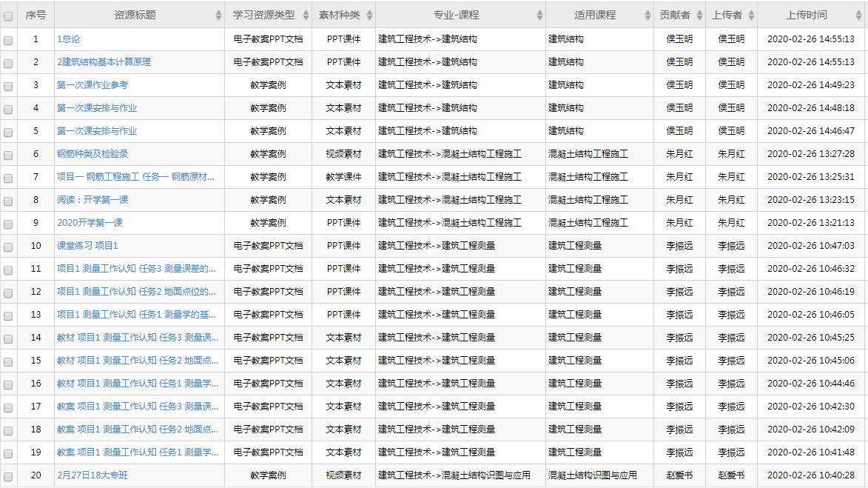Open the 钢筋种类及检验录 video resource link

pos(92,154)
